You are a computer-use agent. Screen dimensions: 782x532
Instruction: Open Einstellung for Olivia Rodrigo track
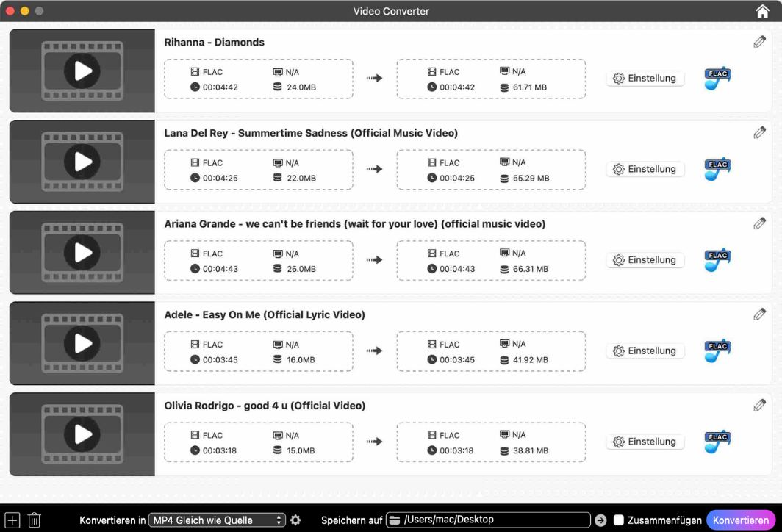645,442
